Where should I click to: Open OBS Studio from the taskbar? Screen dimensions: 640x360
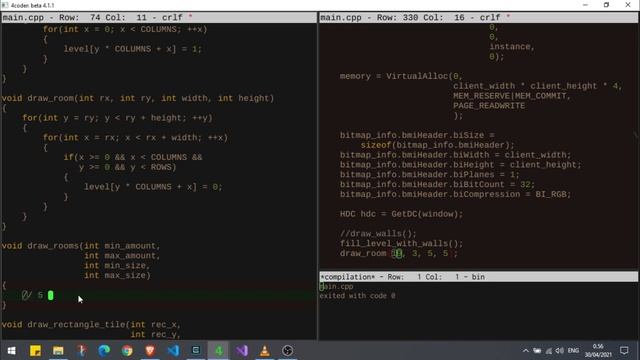[x=287, y=351]
